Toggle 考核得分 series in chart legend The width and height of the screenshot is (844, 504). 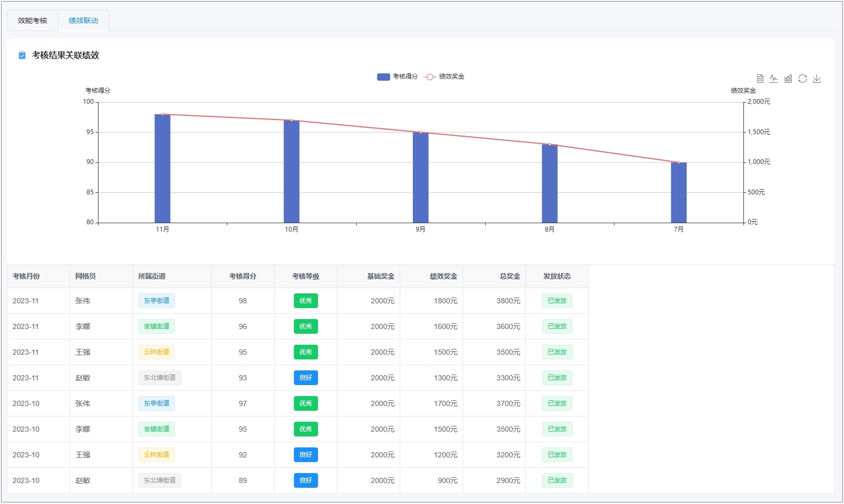[397, 76]
